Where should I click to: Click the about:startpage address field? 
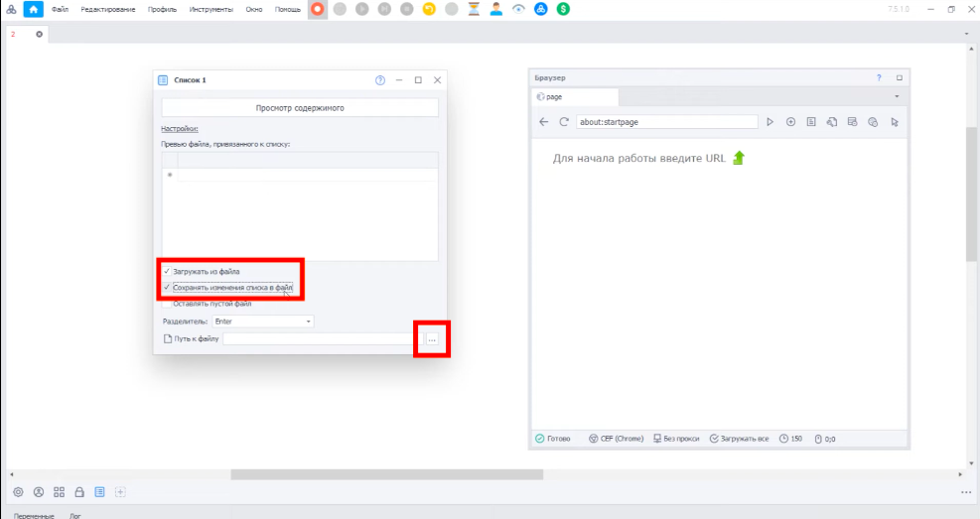click(667, 122)
